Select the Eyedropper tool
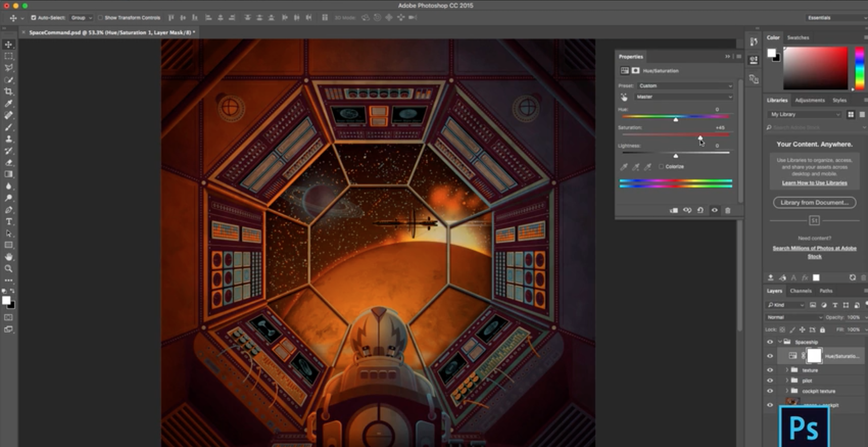 coord(8,104)
